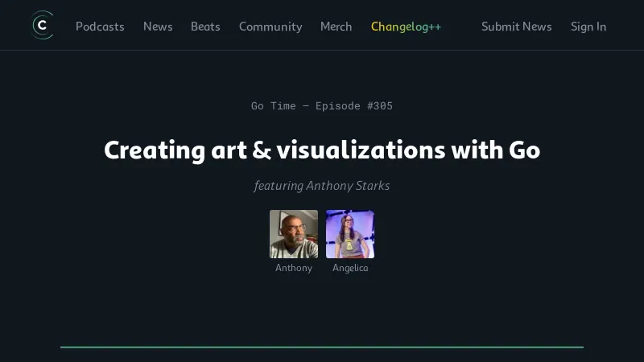Open the Podcasts menu

click(x=100, y=27)
